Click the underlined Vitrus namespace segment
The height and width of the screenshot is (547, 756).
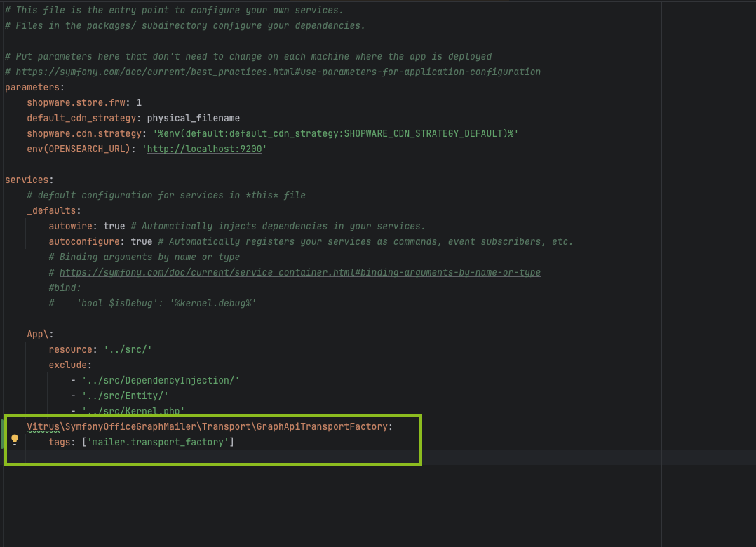click(43, 426)
